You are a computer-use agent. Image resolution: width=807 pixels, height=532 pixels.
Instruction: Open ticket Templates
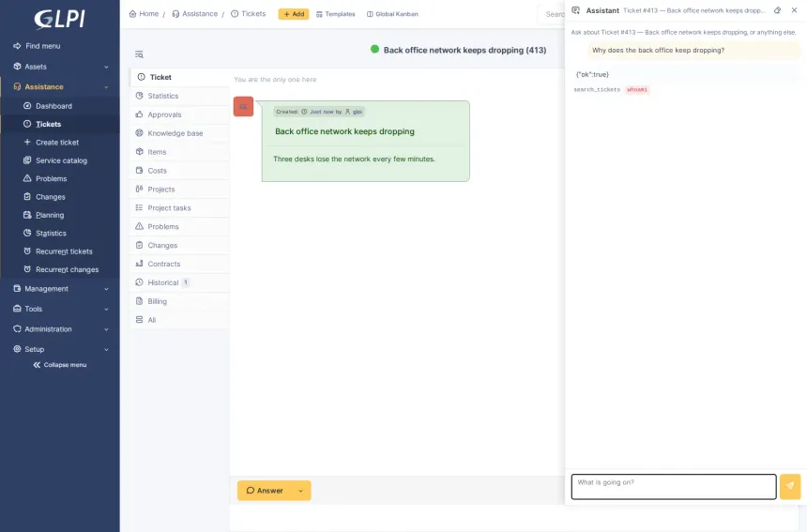click(336, 14)
